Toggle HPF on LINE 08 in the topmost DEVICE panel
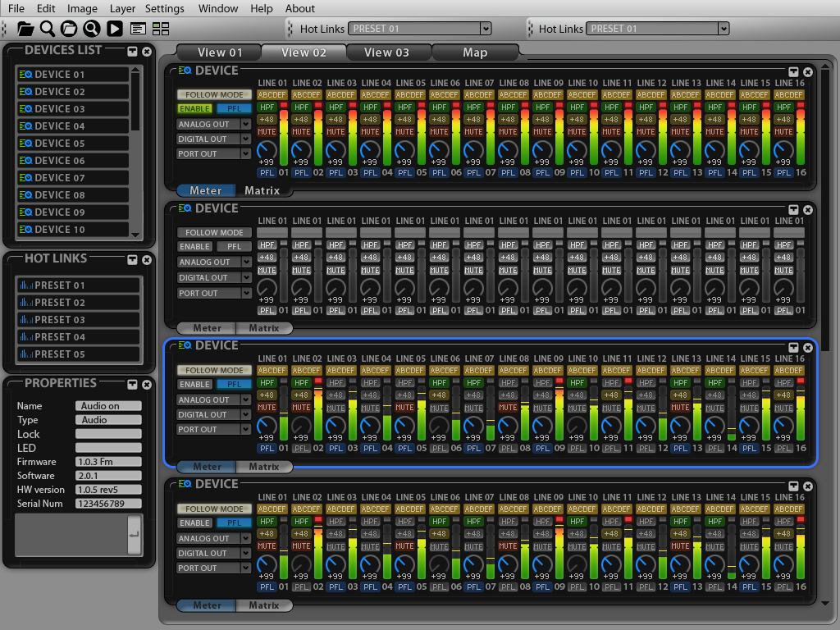Viewport: 840px width, 630px height. click(x=508, y=107)
